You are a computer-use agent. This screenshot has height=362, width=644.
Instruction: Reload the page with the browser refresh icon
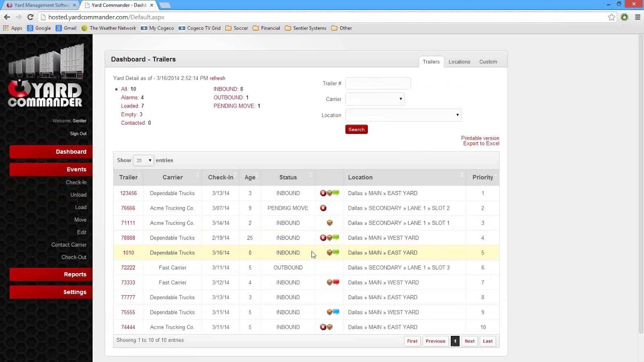pos(30,17)
